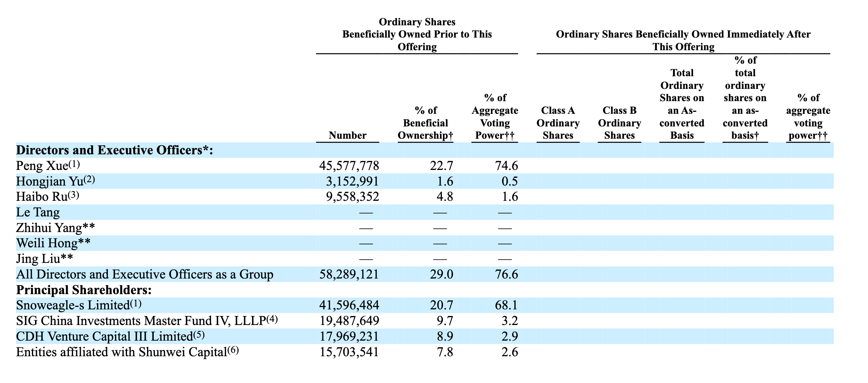Select lowercase '% of aggregate voting power' header
This screenshot has width=868, height=383.
808,117
